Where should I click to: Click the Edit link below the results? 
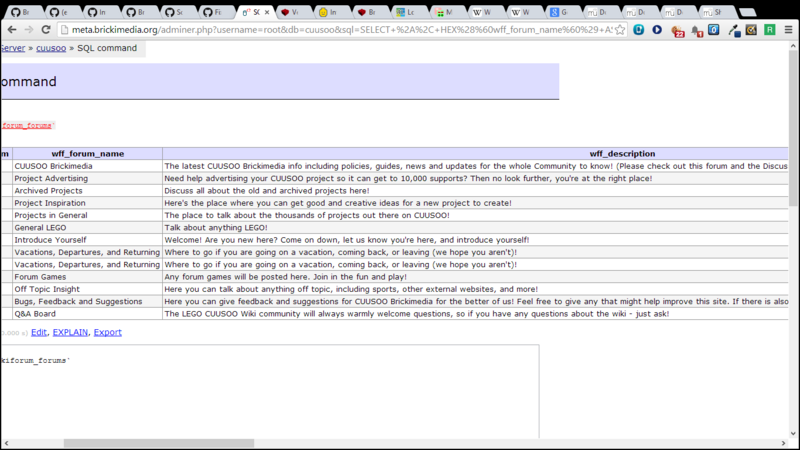[x=39, y=332]
